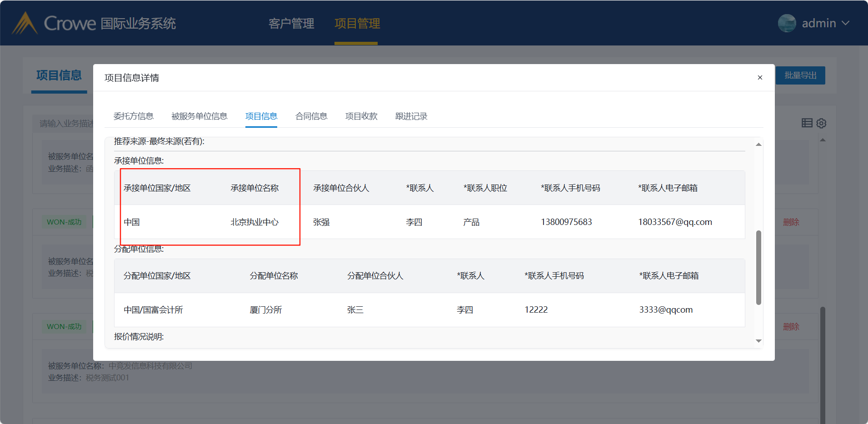Open the column settings gear icon
Image resolution: width=868 pixels, height=424 pixels.
[x=821, y=123]
